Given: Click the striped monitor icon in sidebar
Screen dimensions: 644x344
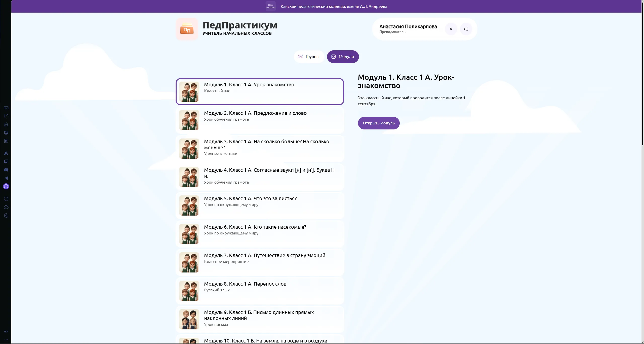Looking at the screenshot, I should [6, 133].
